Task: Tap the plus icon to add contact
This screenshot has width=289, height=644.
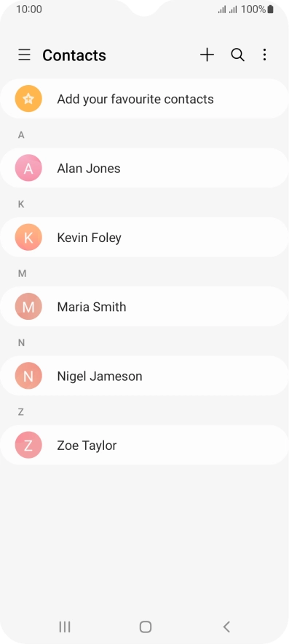Action: click(207, 55)
